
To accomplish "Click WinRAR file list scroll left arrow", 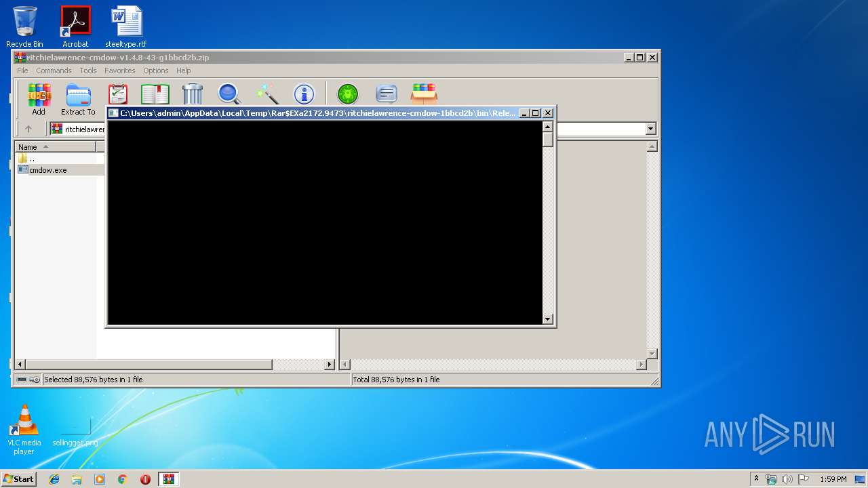I will [20, 365].
